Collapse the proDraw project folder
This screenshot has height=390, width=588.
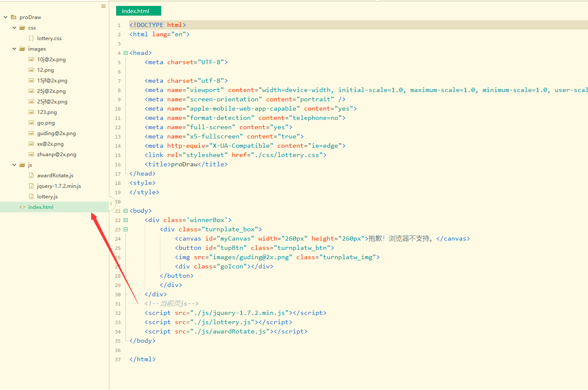click(x=5, y=17)
